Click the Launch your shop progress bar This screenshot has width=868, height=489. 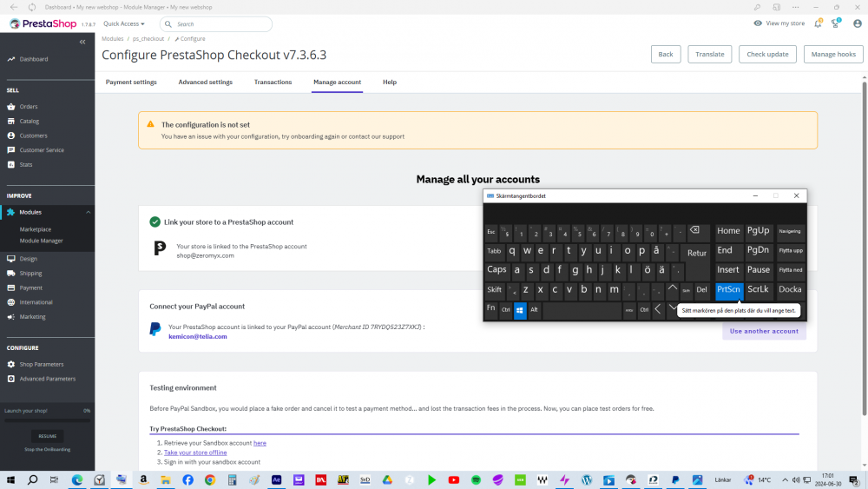[47, 421]
